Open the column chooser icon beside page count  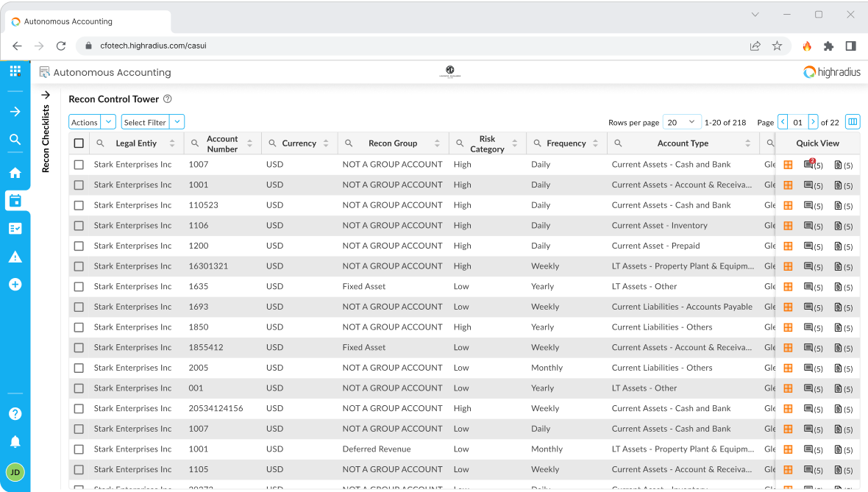pyautogui.click(x=853, y=122)
